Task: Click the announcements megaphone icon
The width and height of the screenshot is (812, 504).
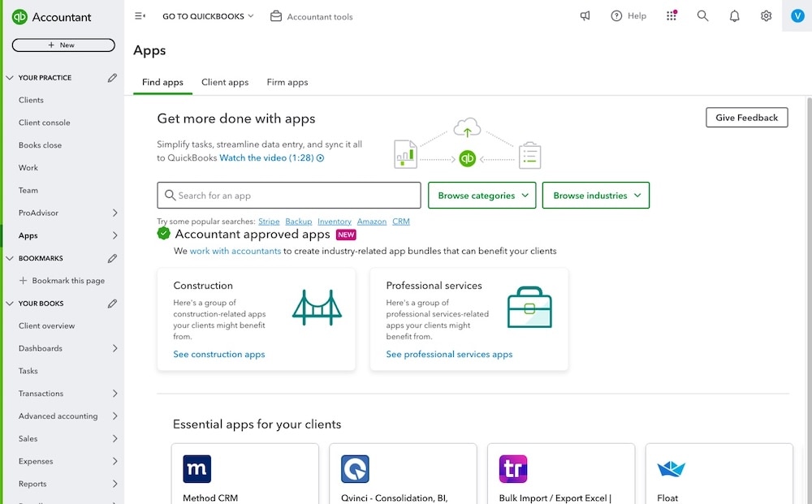Action: (x=585, y=15)
